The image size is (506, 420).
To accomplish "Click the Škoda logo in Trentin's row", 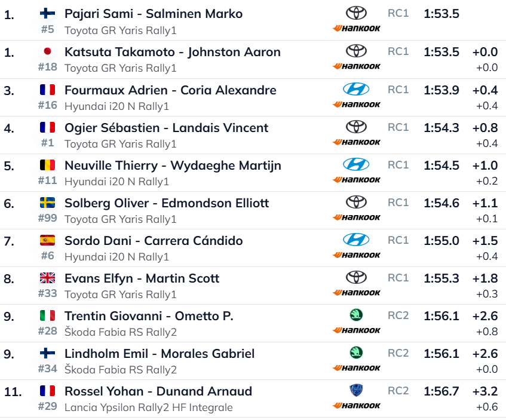I will coord(356,315).
